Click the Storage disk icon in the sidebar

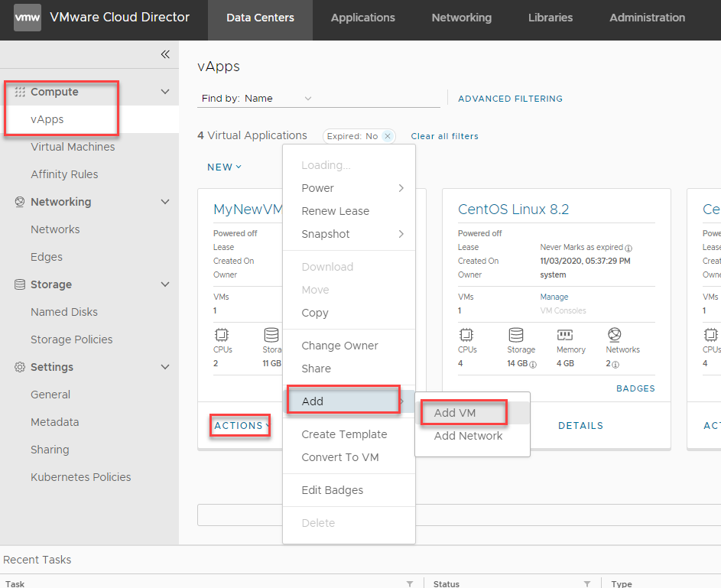coord(20,284)
